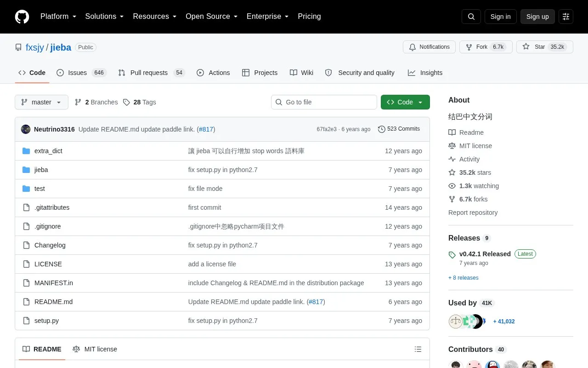Open the + 8 releases link
This screenshot has width=588, height=368.
464,278
